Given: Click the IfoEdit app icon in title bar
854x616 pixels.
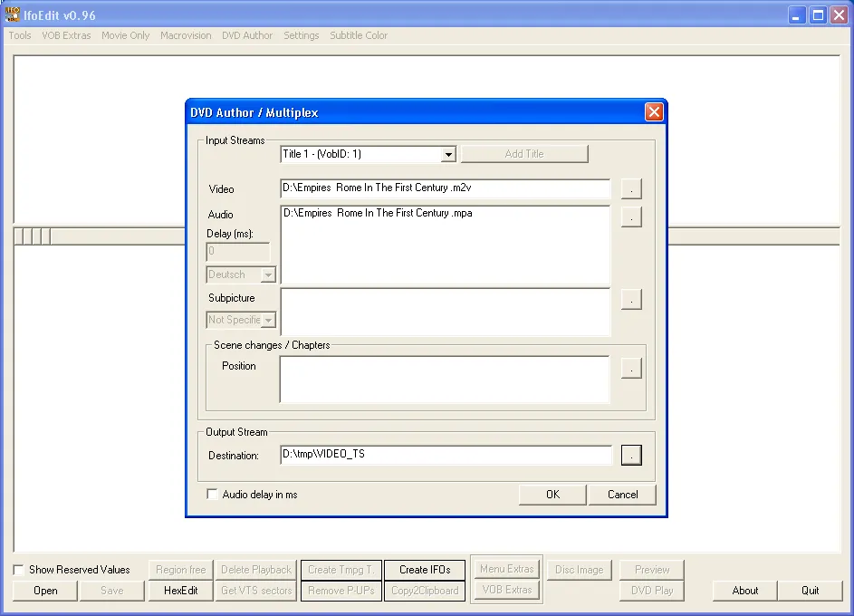Looking at the screenshot, I should (12, 14).
